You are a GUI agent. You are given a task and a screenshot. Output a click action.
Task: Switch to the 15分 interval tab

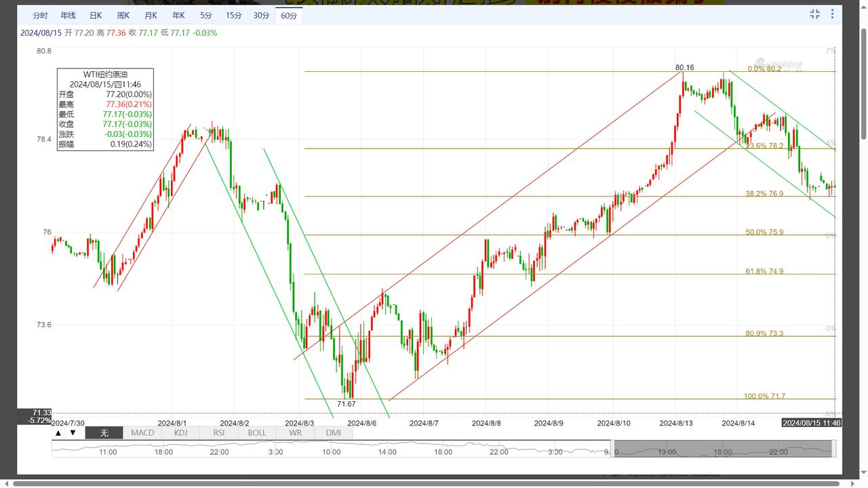coord(233,15)
